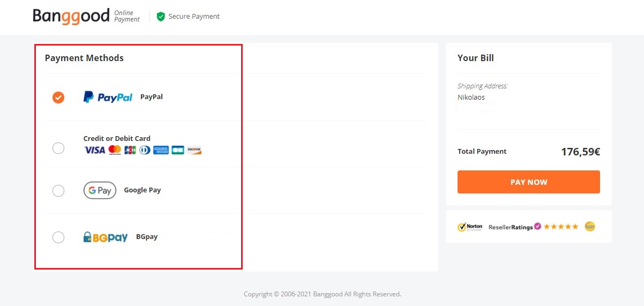644x306 pixels.
Task: Click the Mastercard icon
Action: point(115,150)
